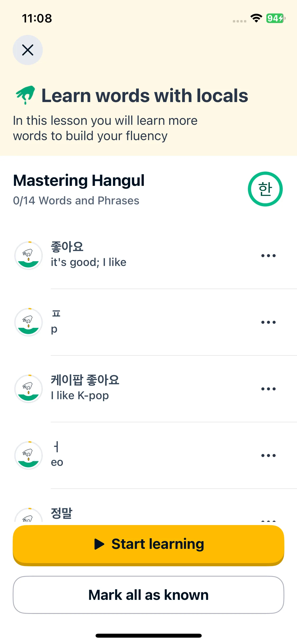Tap the green Hangul course badge icon
Image resolution: width=297 pixels, height=644 pixels.
pos(265,189)
